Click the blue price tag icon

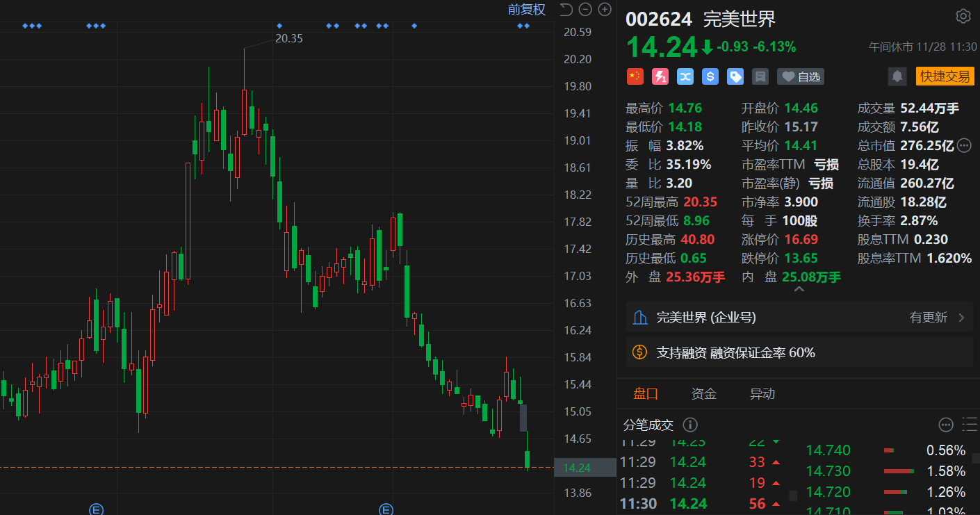click(x=735, y=76)
